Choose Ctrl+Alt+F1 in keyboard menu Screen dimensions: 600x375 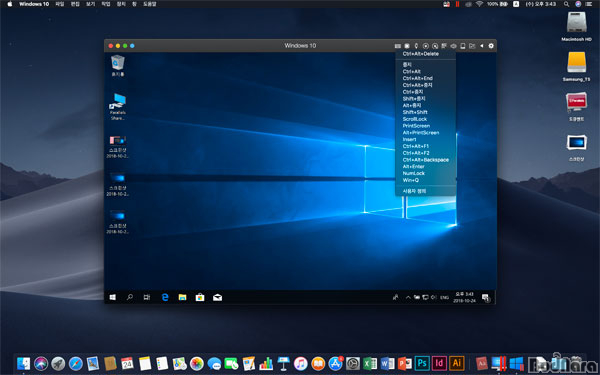(x=416, y=146)
